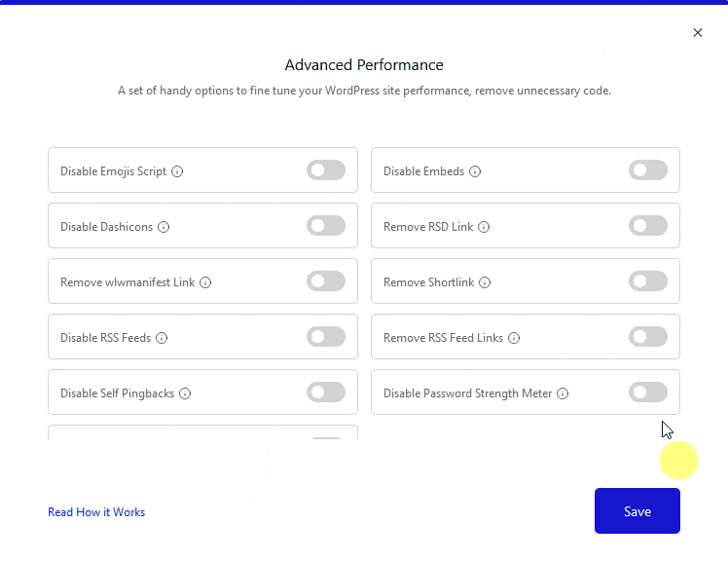728x561 pixels.
Task: Click info icon beside Remove RSS Feed Links
Action: [x=514, y=338]
